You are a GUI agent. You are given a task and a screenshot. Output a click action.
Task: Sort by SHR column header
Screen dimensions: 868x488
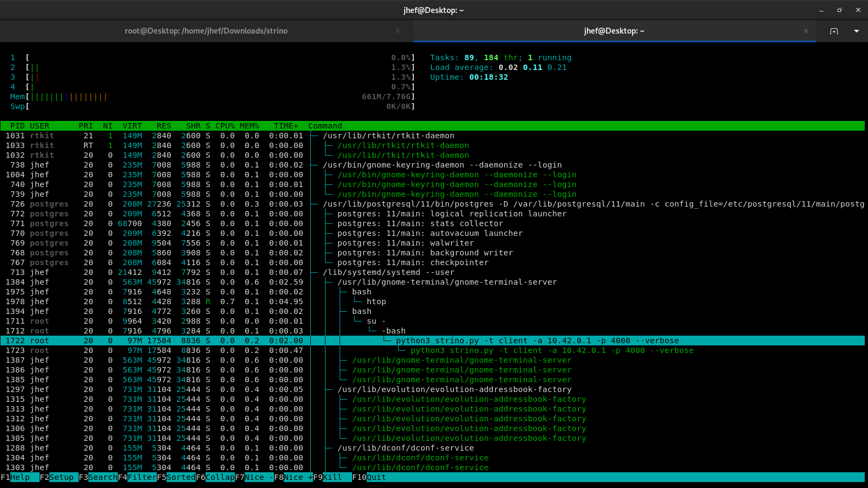pos(193,126)
